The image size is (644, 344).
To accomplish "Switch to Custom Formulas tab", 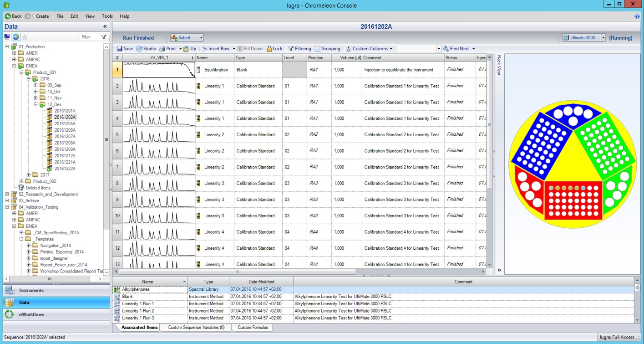I will coord(253,328).
